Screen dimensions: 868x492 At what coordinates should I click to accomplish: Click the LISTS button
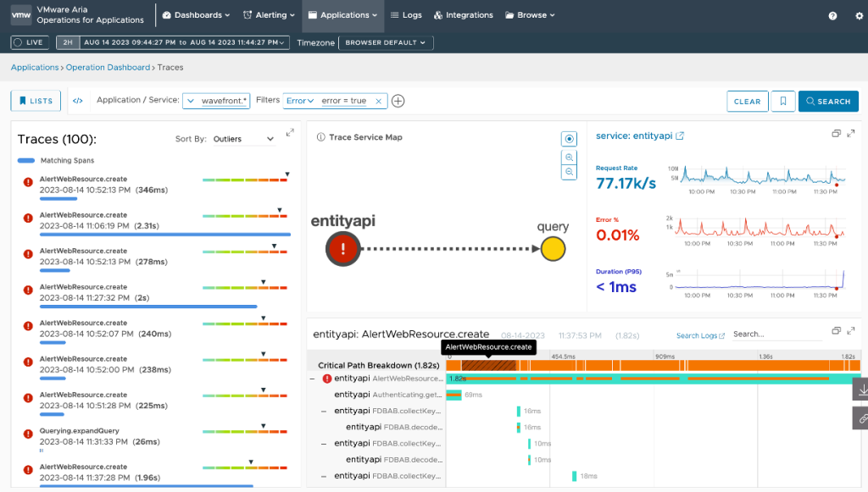(x=36, y=101)
